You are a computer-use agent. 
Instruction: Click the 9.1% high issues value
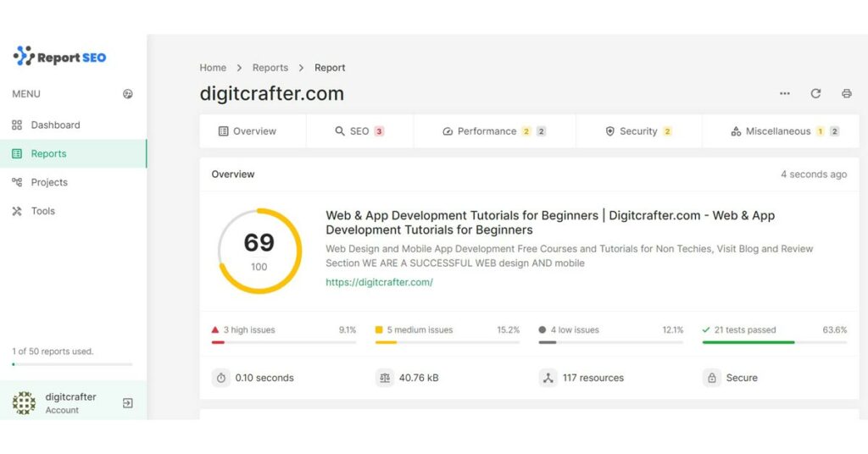point(348,330)
